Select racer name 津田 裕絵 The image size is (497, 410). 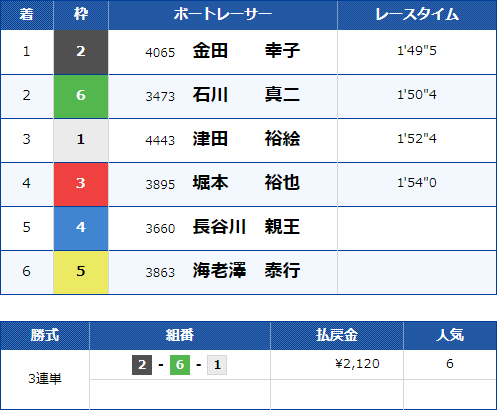click(246, 139)
